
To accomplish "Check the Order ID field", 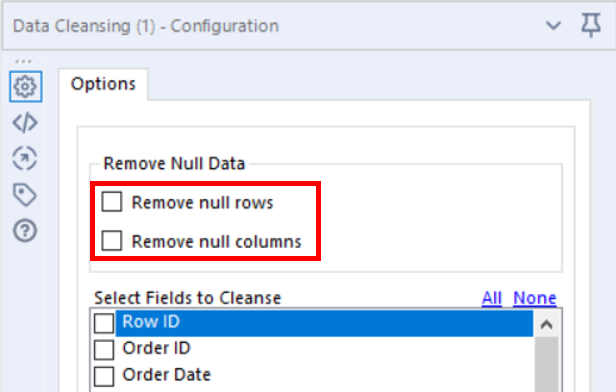I will tap(104, 350).
